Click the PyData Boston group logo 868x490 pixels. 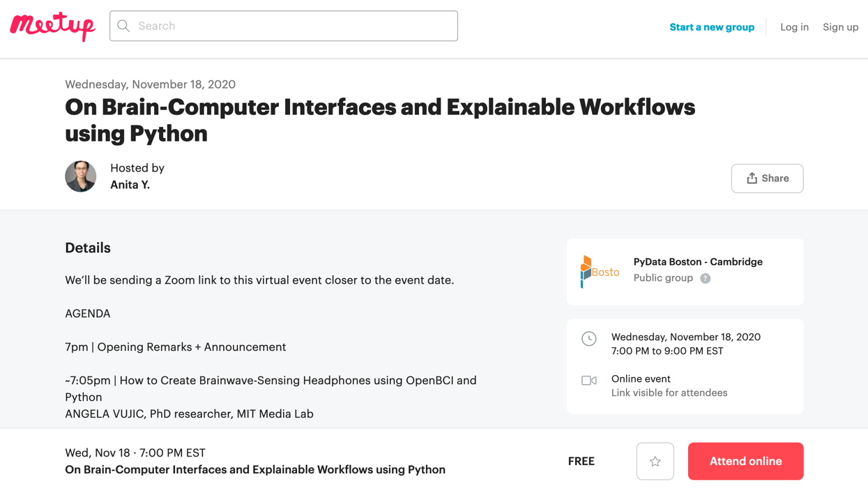(x=600, y=272)
